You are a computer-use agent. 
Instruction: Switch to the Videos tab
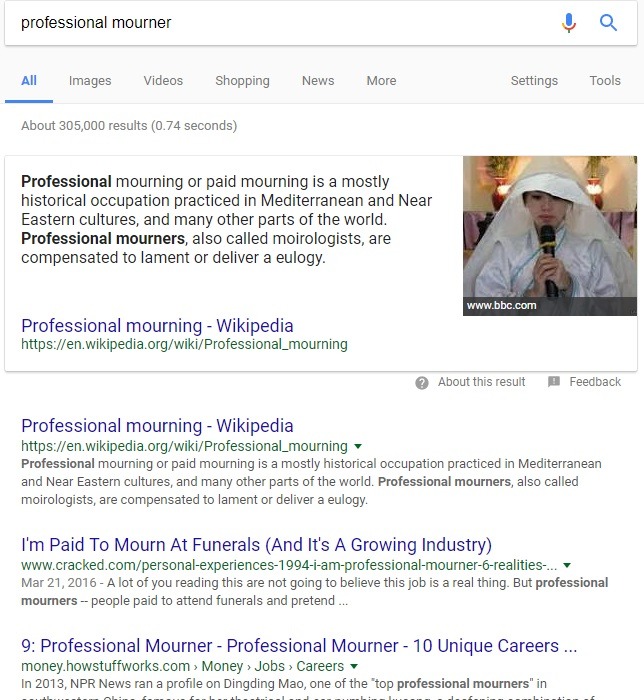163,81
